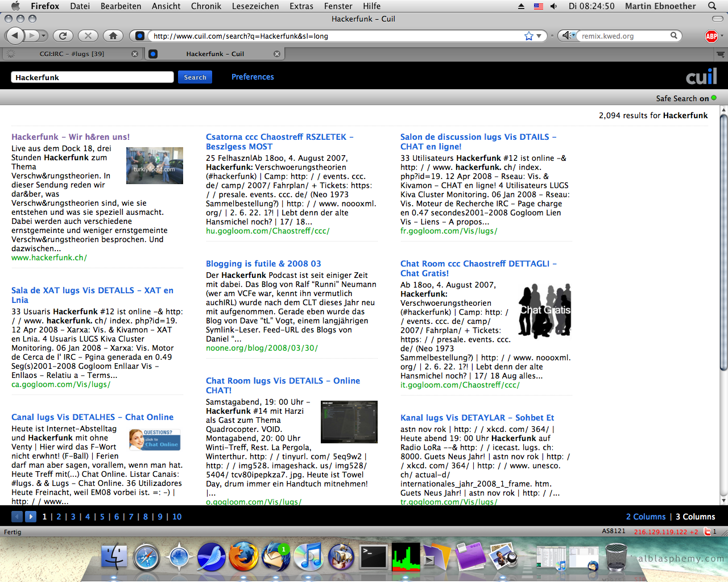Click the Stop loading button

coord(88,36)
